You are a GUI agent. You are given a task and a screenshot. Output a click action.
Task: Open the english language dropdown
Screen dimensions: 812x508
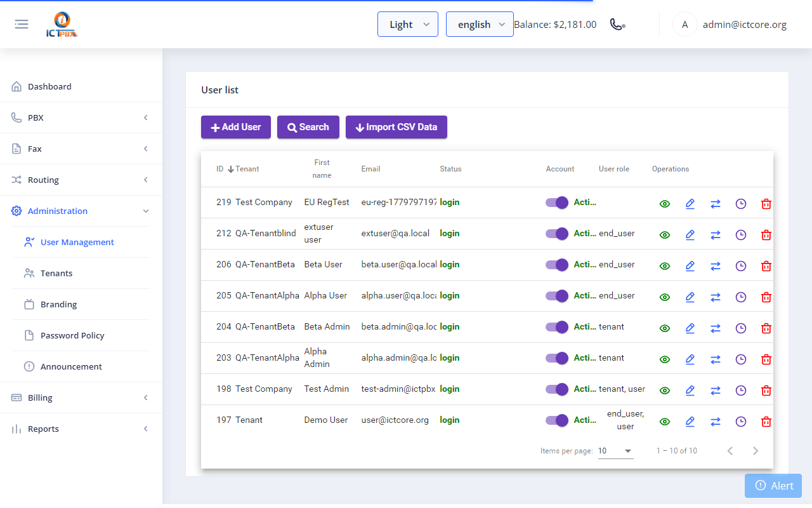click(x=480, y=24)
